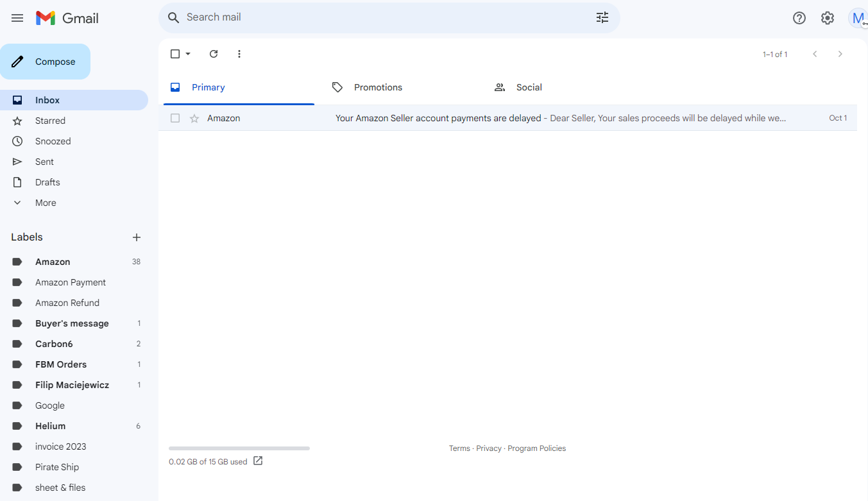
Task: Open Settings gear icon
Action: [x=828, y=18]
